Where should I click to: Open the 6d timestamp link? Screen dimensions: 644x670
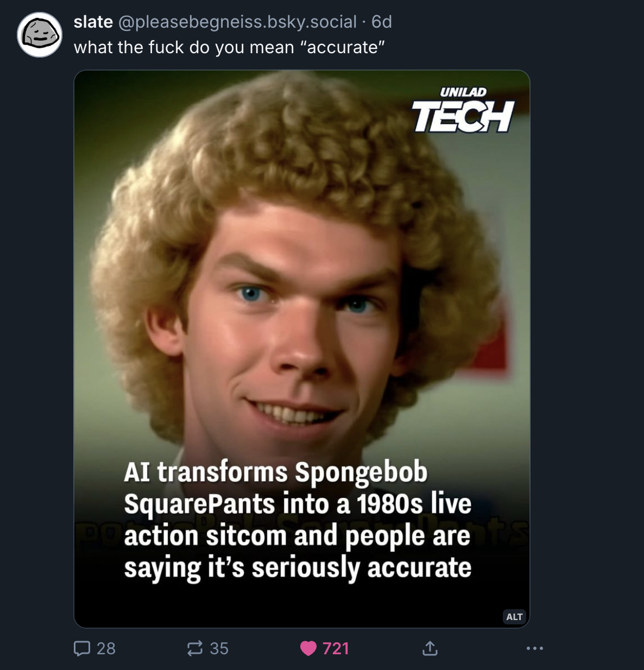(382, 22)
